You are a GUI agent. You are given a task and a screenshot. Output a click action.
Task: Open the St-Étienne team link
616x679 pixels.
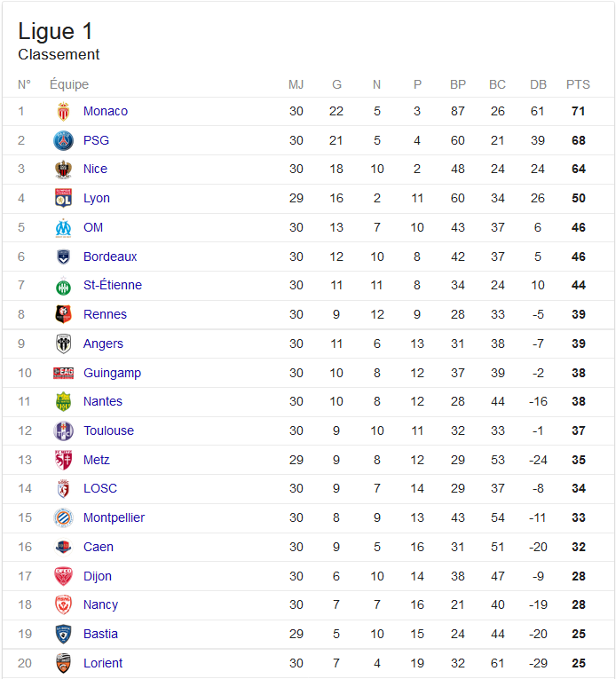[x=113, y=285]
